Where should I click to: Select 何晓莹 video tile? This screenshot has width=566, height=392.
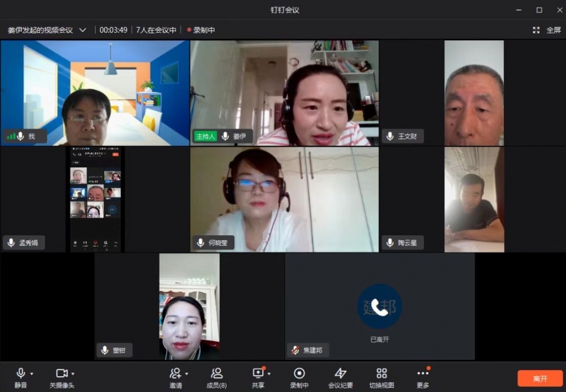[284, 199]
